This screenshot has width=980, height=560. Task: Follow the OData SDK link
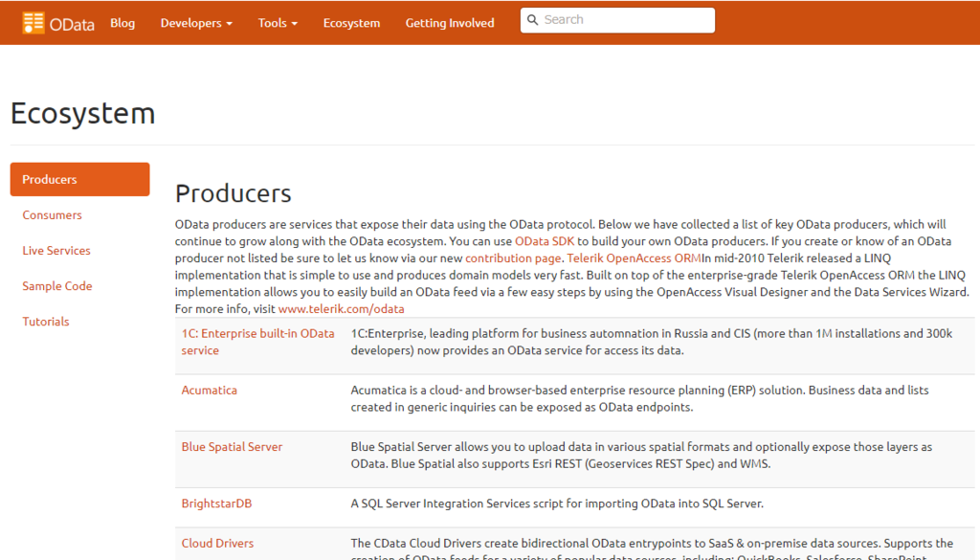[x=544, y=241]
